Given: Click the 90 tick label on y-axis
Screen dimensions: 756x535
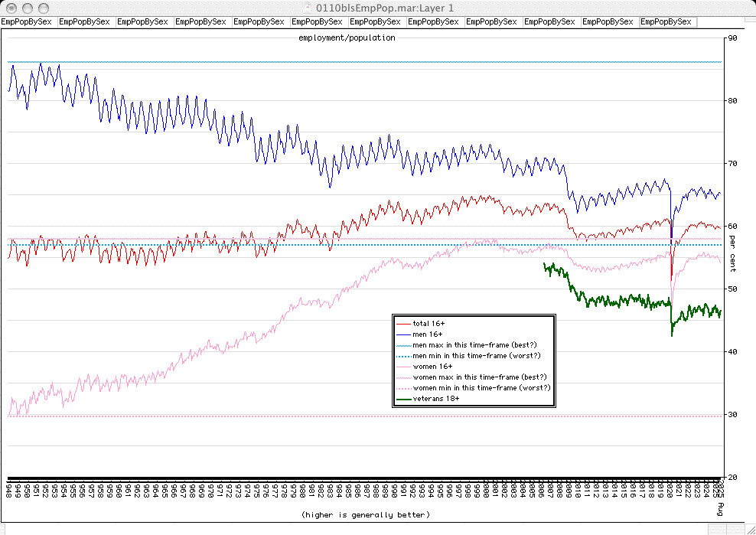Looking at the screenshot, I should pos(732,38).
